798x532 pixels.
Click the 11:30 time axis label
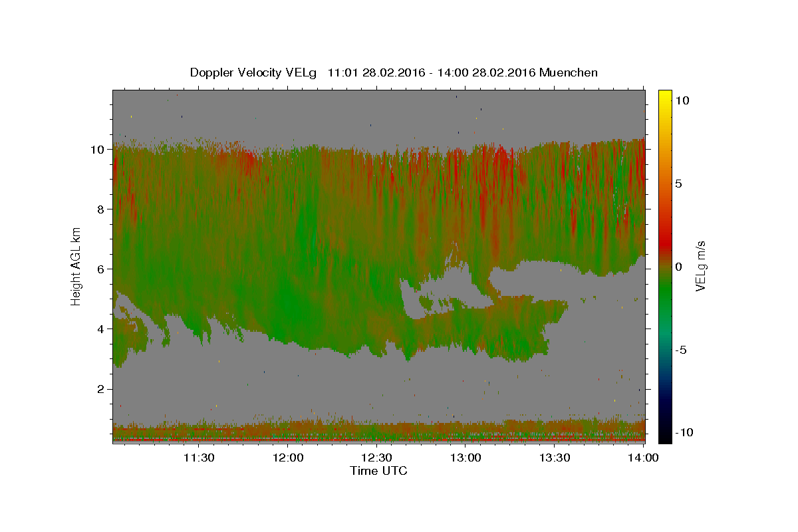[x=198, y=458]
